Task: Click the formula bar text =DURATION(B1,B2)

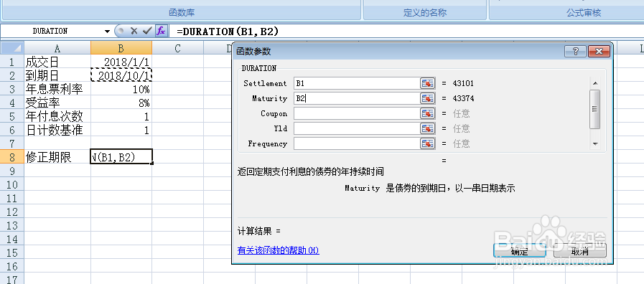Action: click(x=228, y=31)
